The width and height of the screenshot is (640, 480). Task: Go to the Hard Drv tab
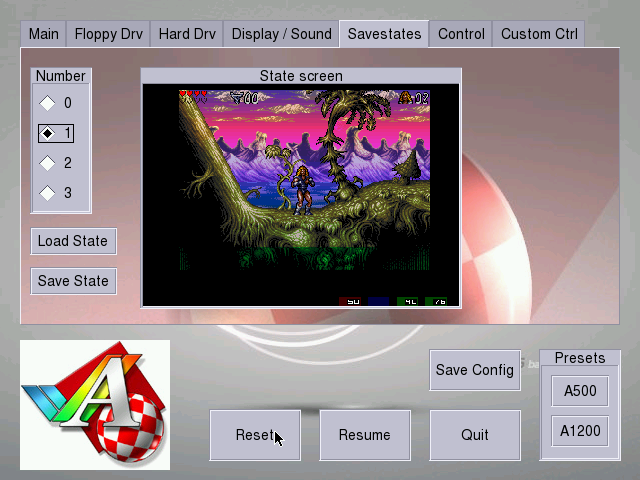click(x=186, y=34)
